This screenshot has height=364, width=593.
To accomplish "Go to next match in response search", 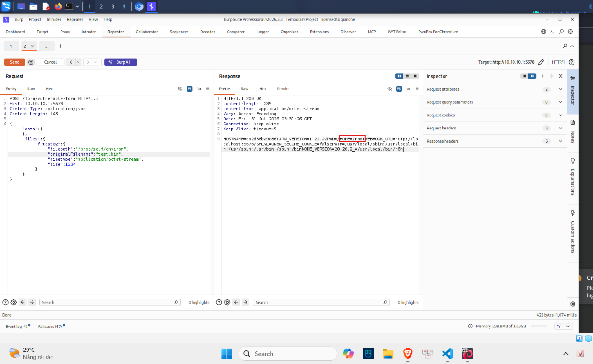I will coord(245,302).
